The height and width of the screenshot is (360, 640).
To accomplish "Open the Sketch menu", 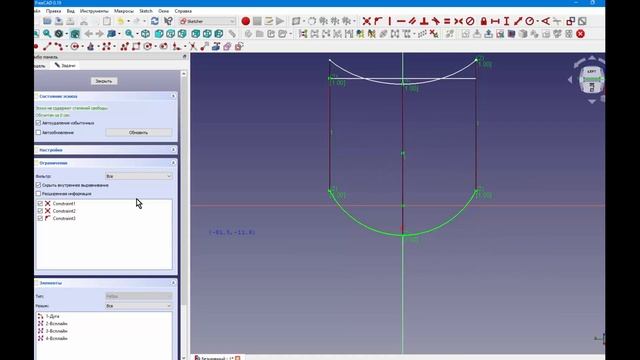I will click(146, 11).
